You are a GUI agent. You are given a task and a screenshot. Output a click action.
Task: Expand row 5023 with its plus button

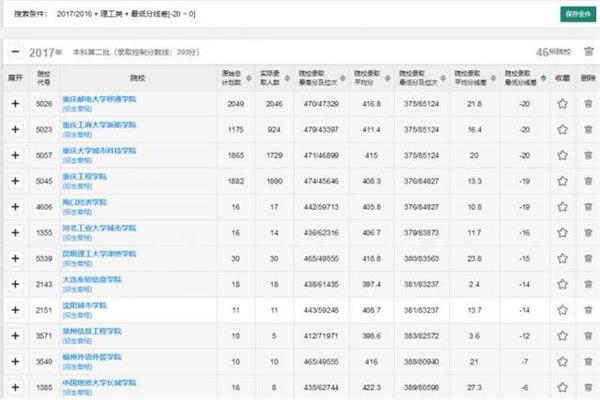pyautogui.click(x=15, y=129)
